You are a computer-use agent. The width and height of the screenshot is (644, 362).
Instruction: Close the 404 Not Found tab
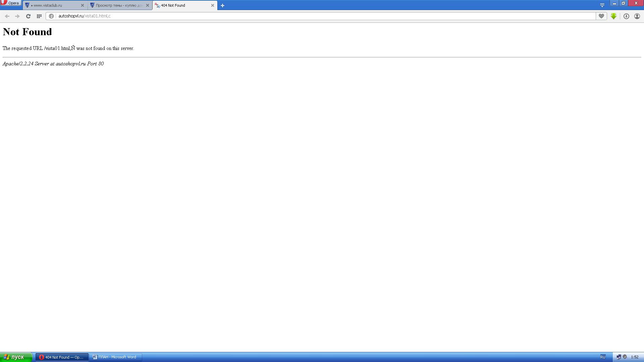(212, 5)
